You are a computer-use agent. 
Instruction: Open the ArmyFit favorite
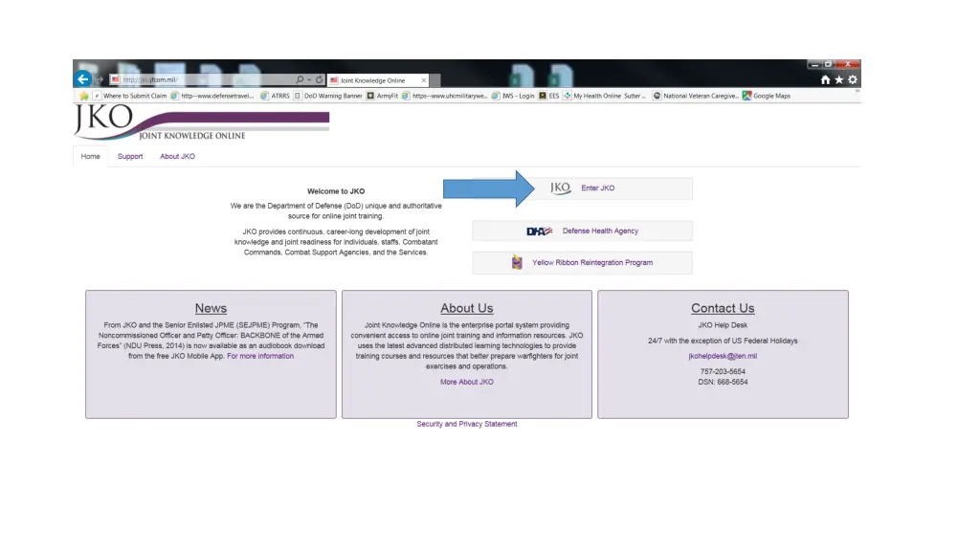(383, 97)
